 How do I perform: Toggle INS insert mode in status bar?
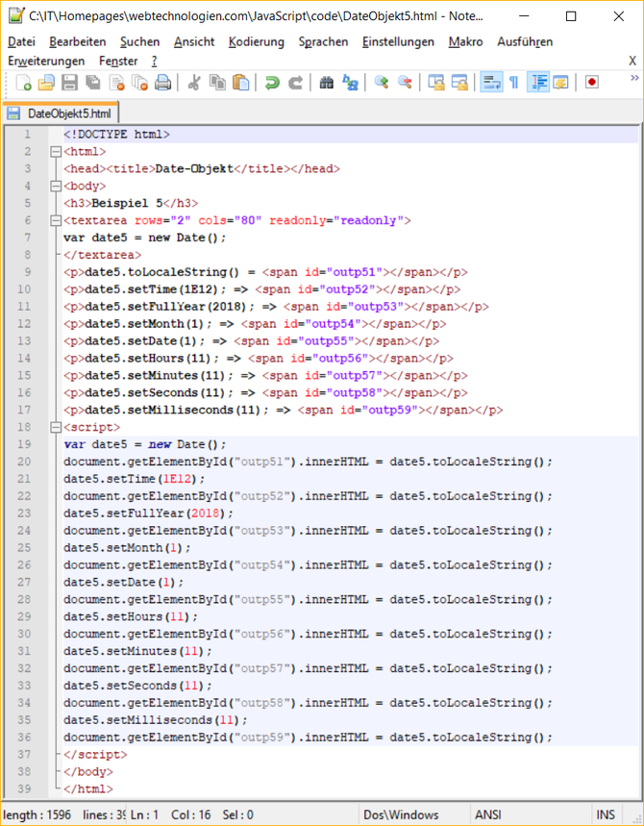606,814
